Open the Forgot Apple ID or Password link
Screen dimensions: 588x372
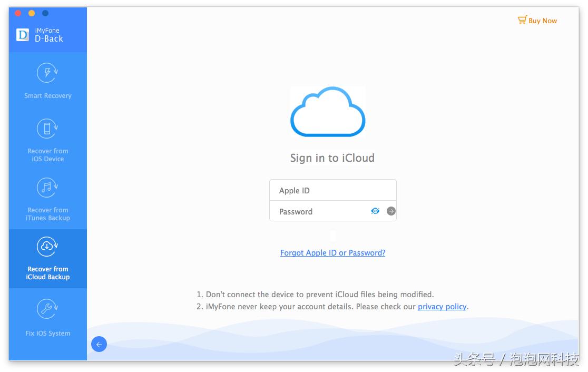pyautogui.click(x=332, y=253)
